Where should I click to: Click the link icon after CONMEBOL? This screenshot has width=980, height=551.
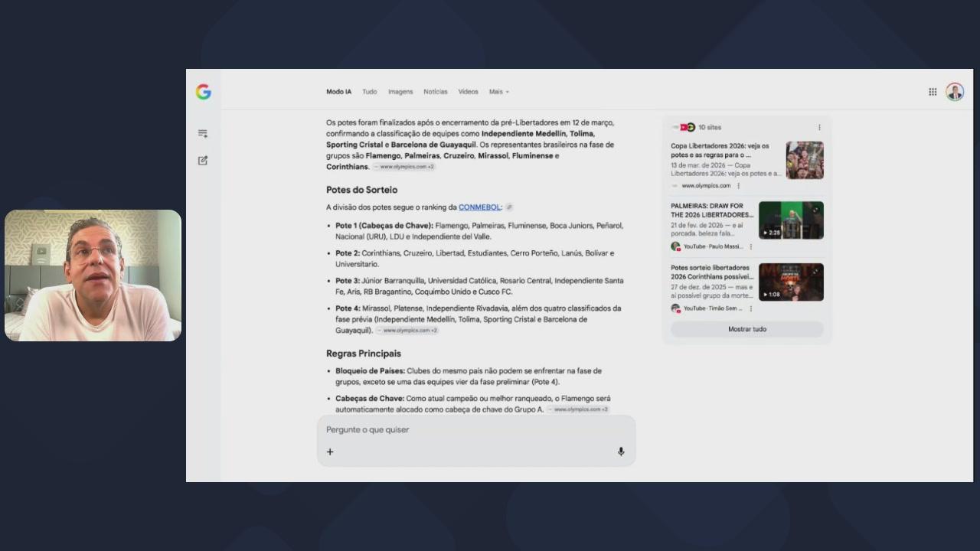pyautogui.click(x=509, y=207)
